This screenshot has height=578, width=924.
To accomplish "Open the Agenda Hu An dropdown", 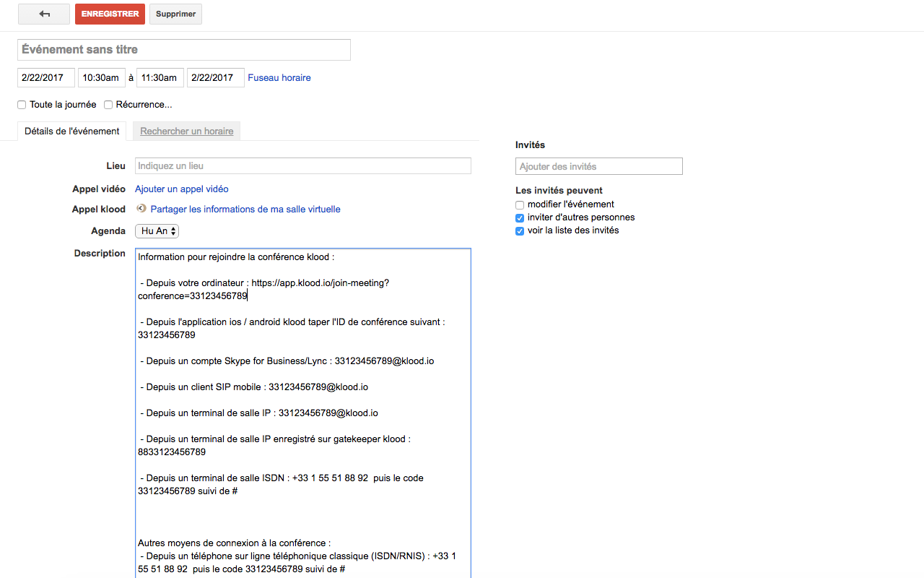I will 157,231.
